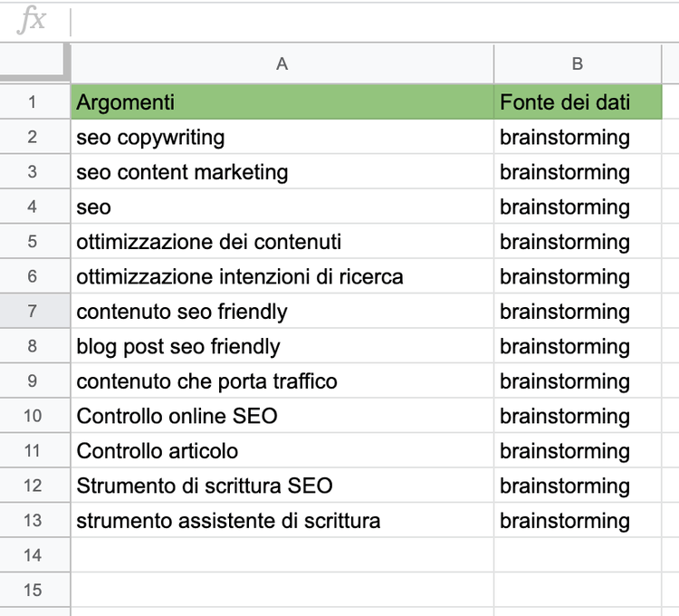
Task: Select row 7 header
Action: tap(34, 311)
